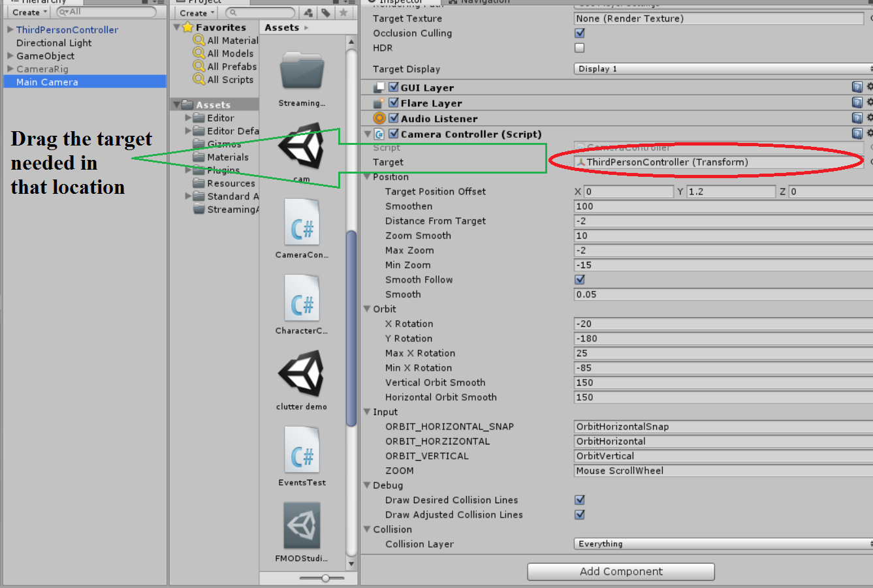The height and width of the screenshot is (588, 873).
Task: Select the Favorites star icon
Action: point(188,27)
